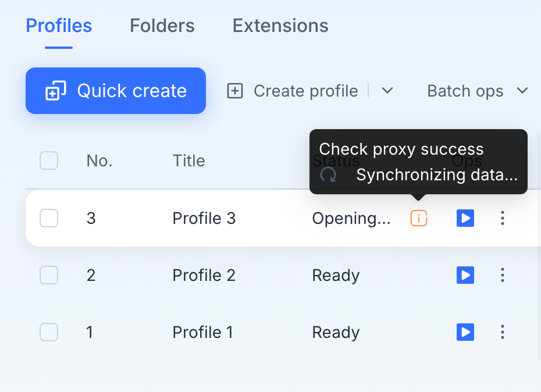Launch Profile 1 with its play button
The image size is (541, 392).
[465, 332]
